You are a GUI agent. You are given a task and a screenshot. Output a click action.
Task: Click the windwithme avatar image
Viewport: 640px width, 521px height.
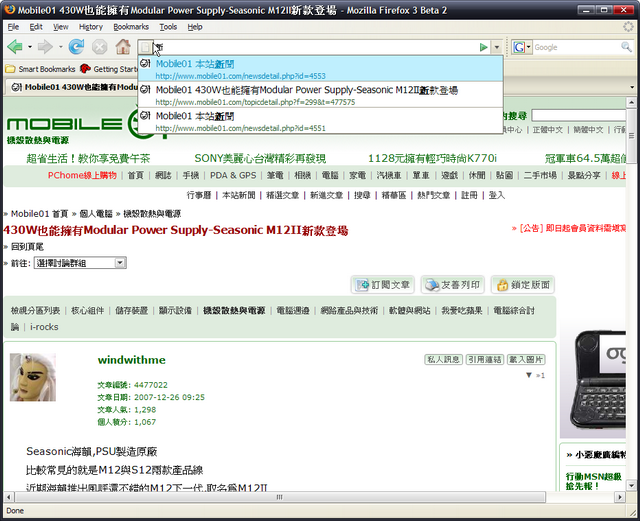tap(33, 377)
